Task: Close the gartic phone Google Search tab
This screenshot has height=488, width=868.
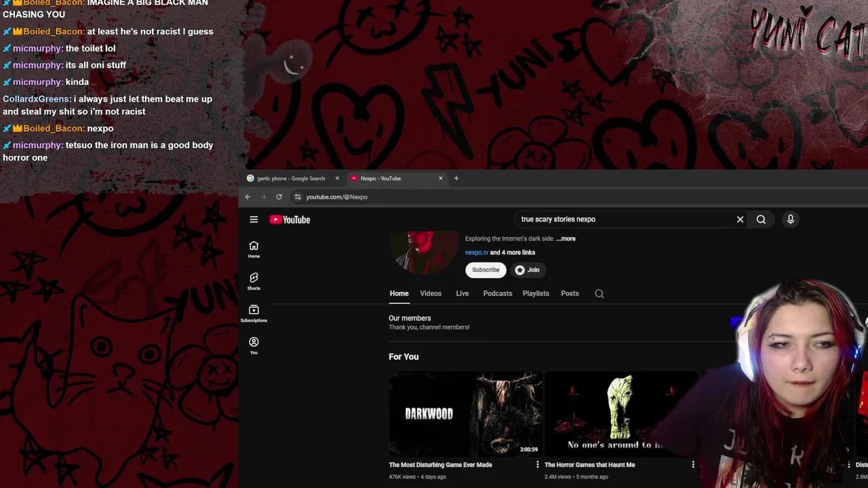Action: [x=337, y=178]
